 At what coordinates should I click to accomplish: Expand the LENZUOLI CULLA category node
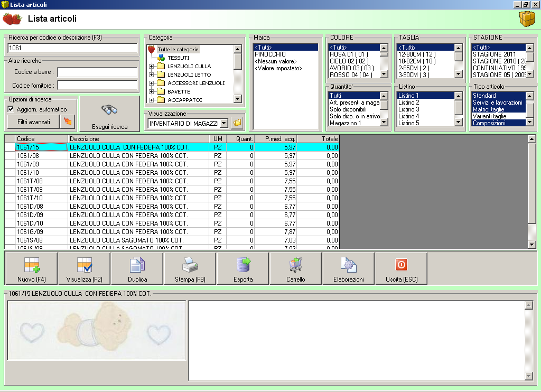[152, 67]
